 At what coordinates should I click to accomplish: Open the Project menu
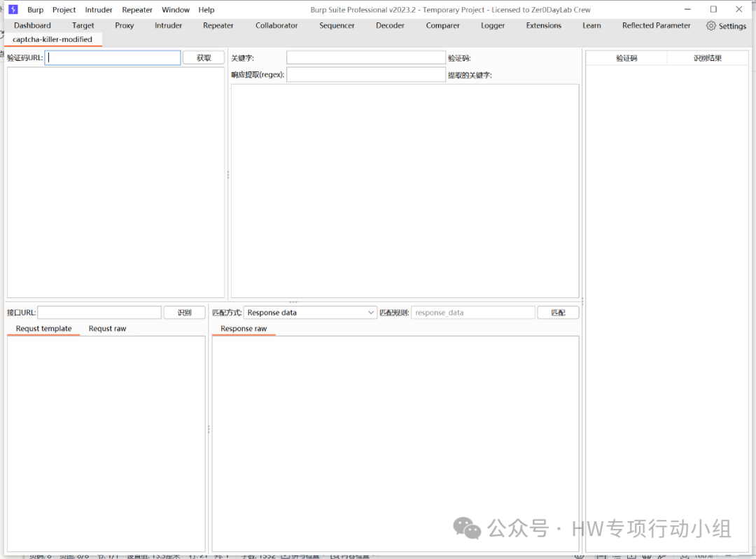click(64, 10)
